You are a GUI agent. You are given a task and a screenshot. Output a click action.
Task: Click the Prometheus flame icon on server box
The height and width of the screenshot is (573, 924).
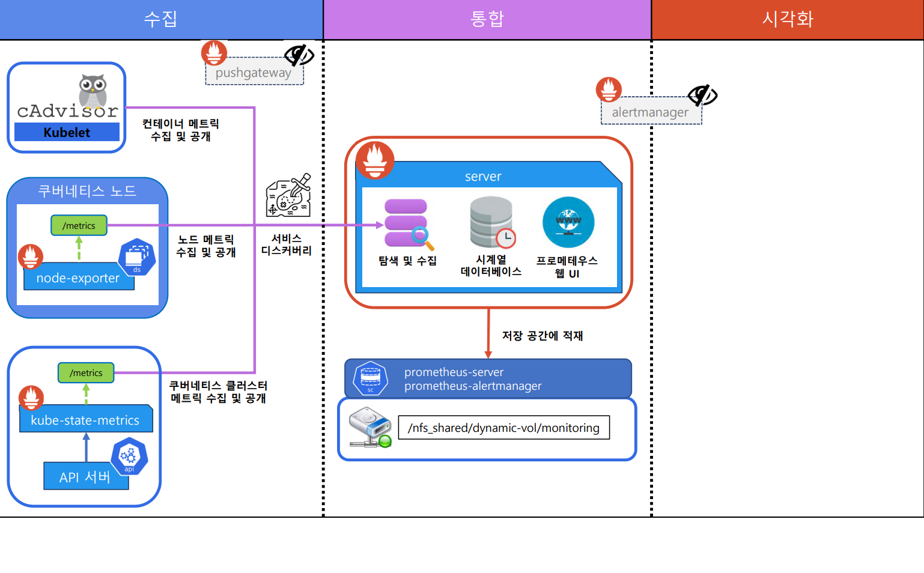375,160
